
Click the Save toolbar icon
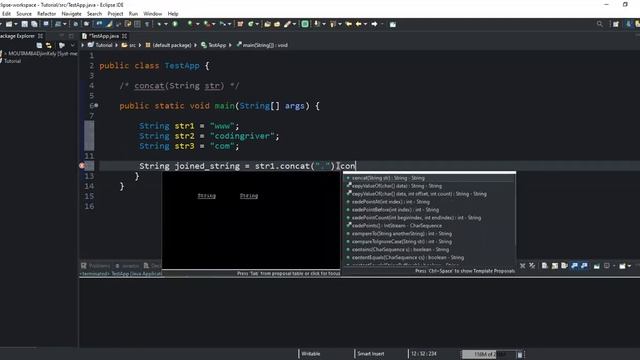(x=24, y=24)
